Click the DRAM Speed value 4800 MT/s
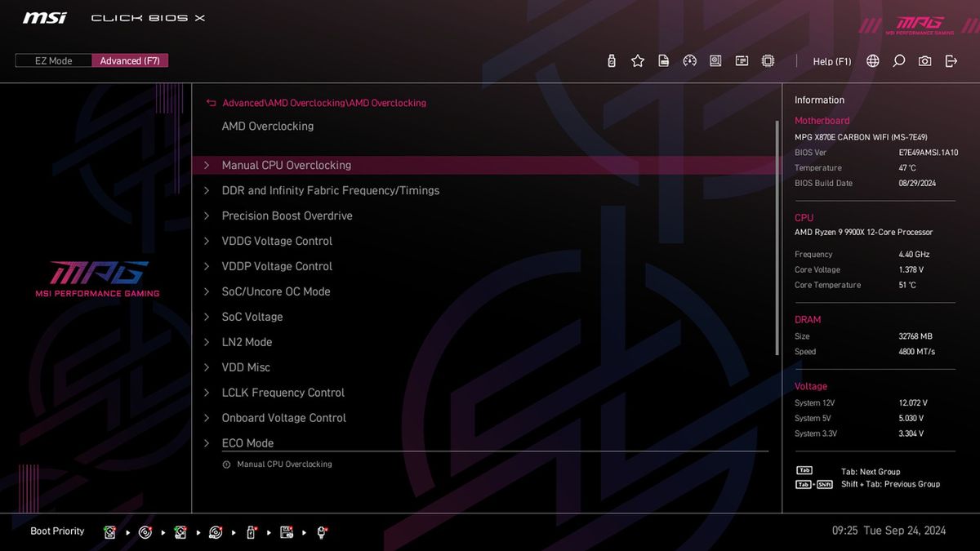The height and width of the screenshot is (551, 980). (917, 352)
